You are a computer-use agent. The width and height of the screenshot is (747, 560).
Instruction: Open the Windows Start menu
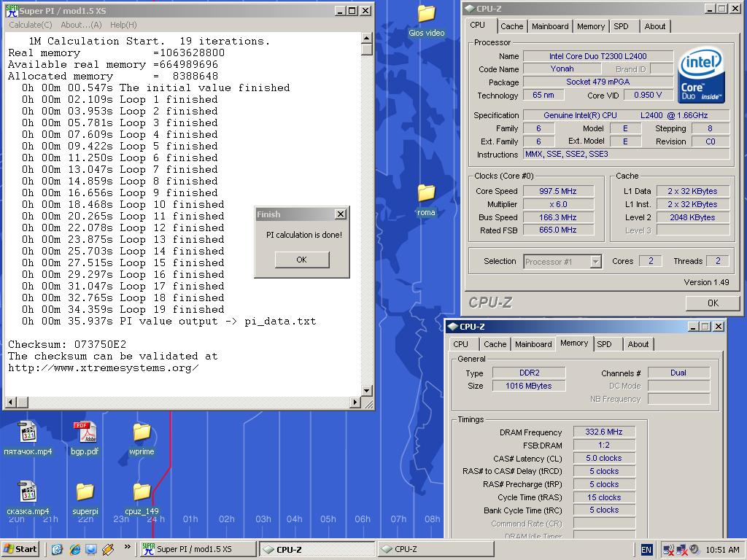(x=20, y=549)
